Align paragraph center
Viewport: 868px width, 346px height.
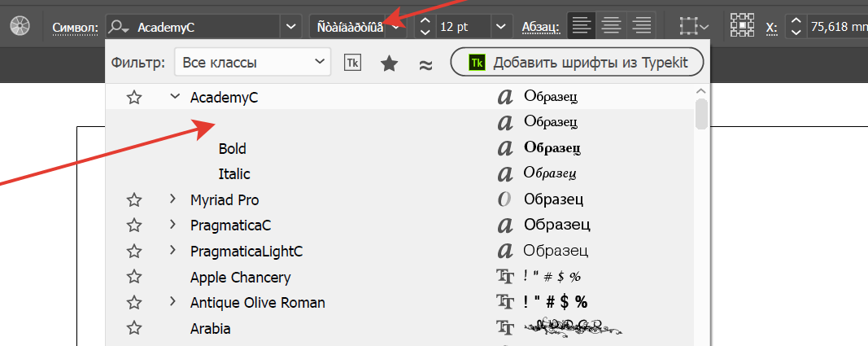point(611,25)
